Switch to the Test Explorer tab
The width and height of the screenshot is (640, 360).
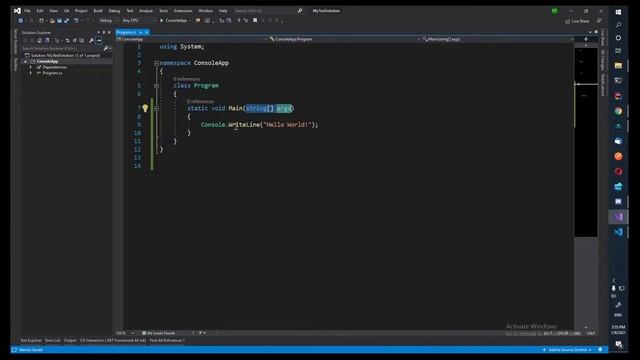[31, 340]
